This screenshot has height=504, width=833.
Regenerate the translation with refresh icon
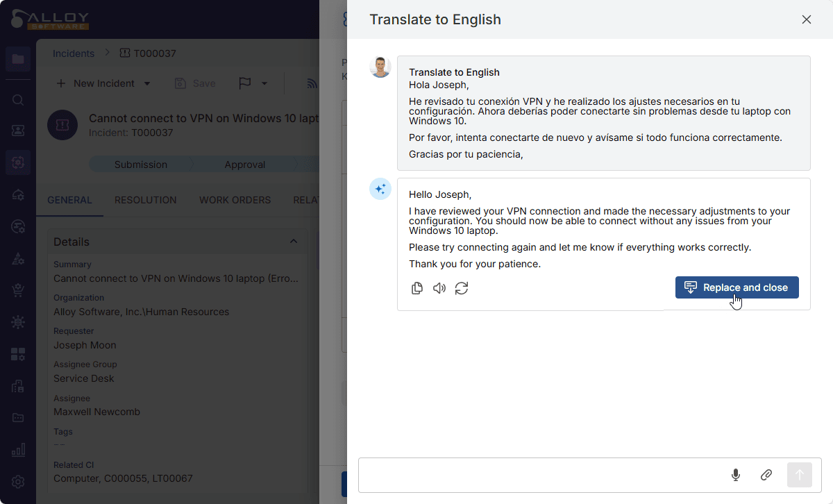(x=462, y=288)
